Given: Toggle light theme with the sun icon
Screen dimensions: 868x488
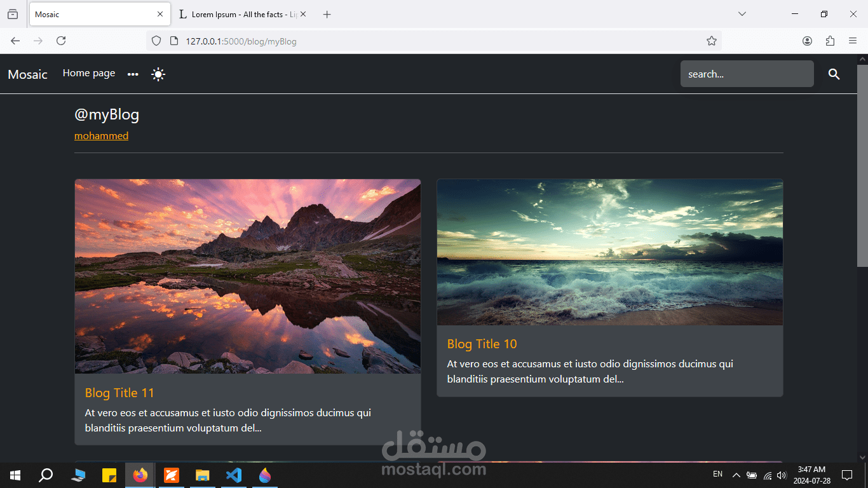Looking at the screenshot, I should [x=158, y=74].
